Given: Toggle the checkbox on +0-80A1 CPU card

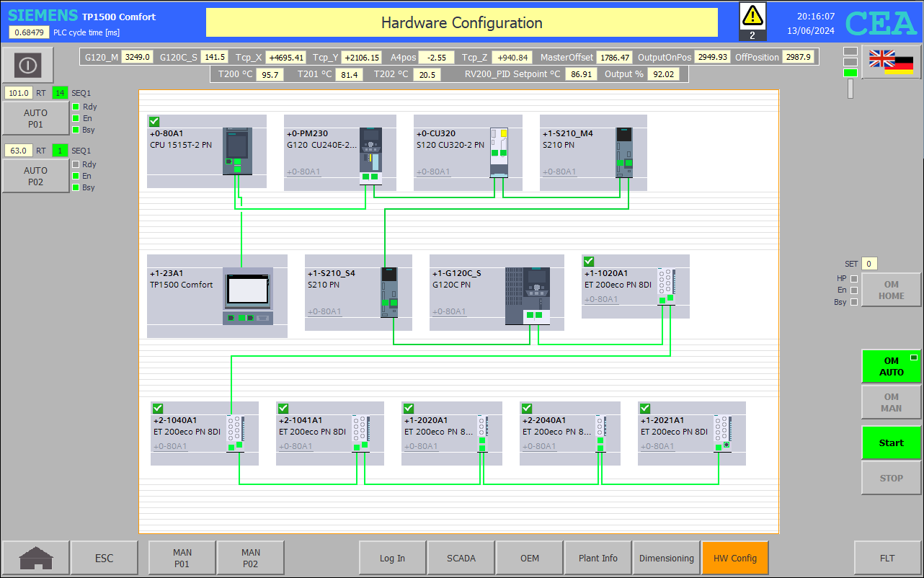Looking at the screenshot, I should pos(154,122).
